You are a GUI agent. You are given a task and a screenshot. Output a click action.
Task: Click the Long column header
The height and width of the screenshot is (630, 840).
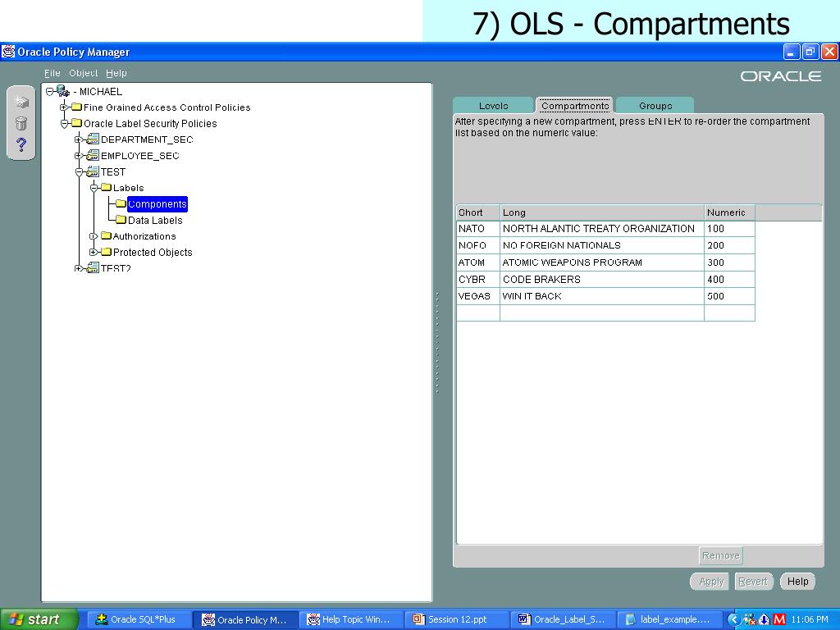click(601, 212)
